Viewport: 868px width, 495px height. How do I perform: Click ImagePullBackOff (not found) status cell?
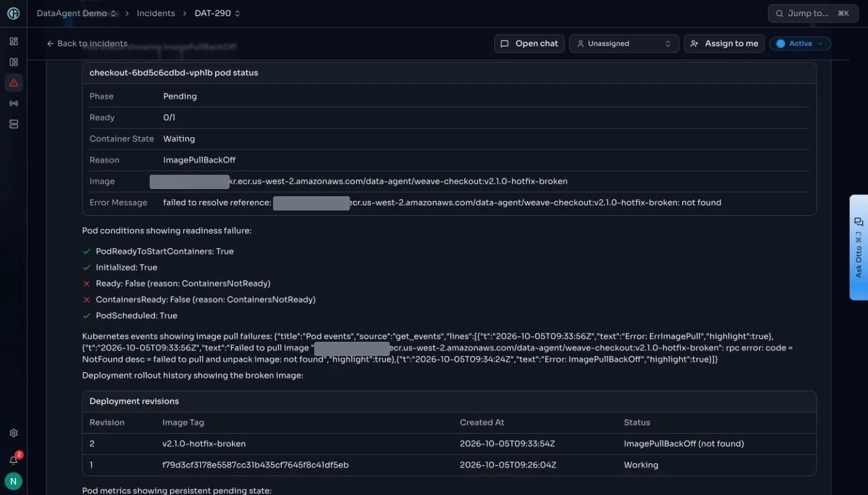click(684, 444)
